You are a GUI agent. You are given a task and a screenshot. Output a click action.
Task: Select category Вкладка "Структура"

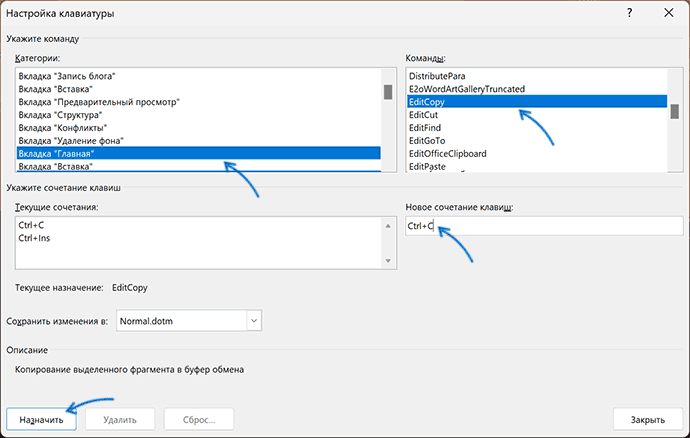(x=198, y=114)
